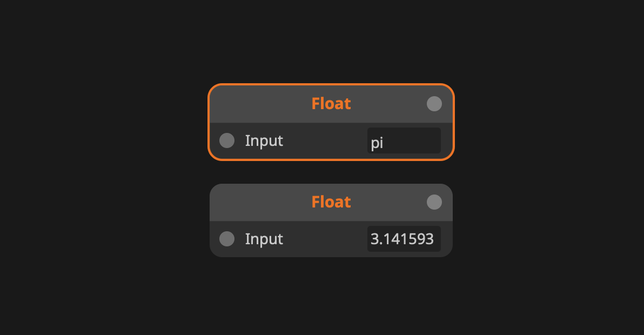Click space between Input label and 3.141593 field

click(x=324, y=239)
